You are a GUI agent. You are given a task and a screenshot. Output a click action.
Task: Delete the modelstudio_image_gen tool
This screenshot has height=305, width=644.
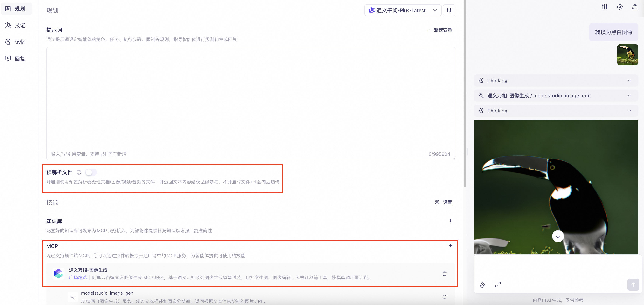tap(445, 297)
